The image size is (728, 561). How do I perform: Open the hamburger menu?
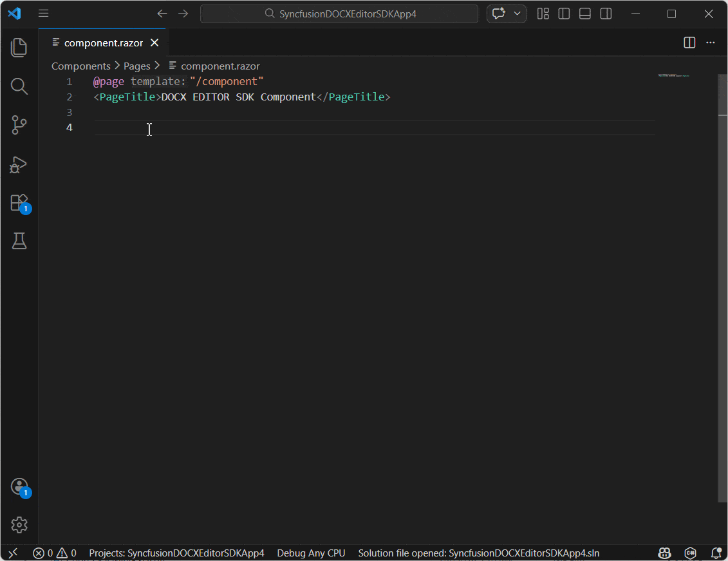coord(43,14)
